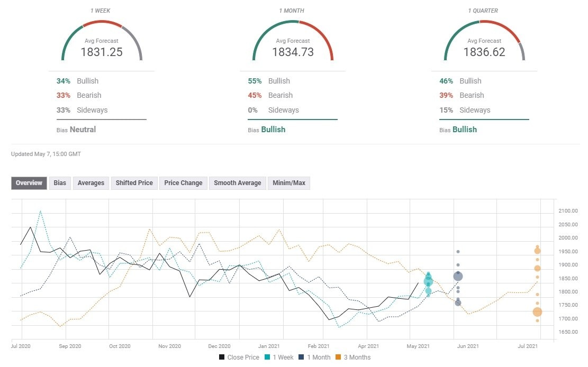Click the 1 Week forecast gauge
Screen dimensions: 588x367
pyautogui.click(x=102, y=42)
